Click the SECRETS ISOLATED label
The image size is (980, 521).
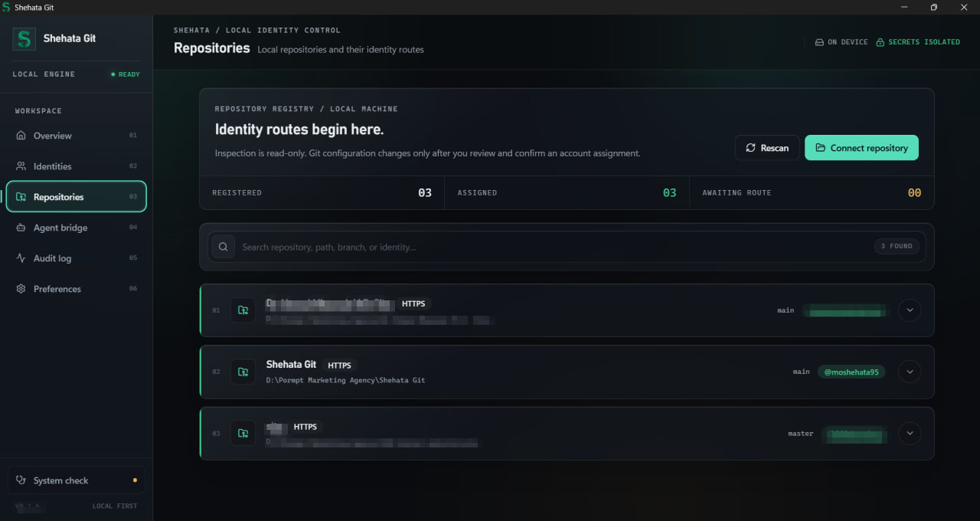click(x=924, y=42)
